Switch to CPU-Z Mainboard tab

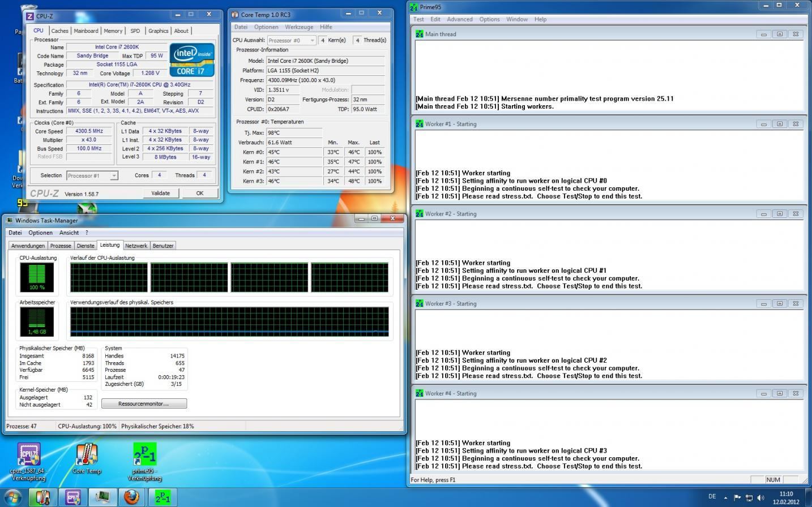tap(86, 31)
